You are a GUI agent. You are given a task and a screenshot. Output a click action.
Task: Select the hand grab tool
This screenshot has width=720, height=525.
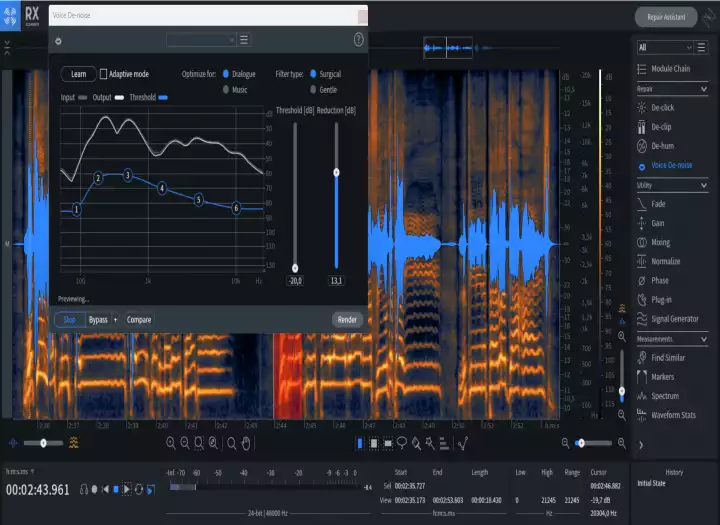[246, 443]
